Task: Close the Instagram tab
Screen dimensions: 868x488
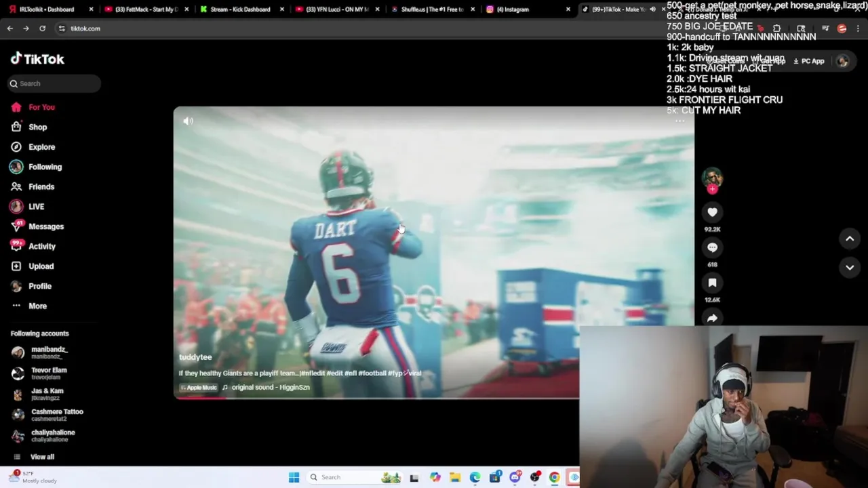Action: point(568,9)
